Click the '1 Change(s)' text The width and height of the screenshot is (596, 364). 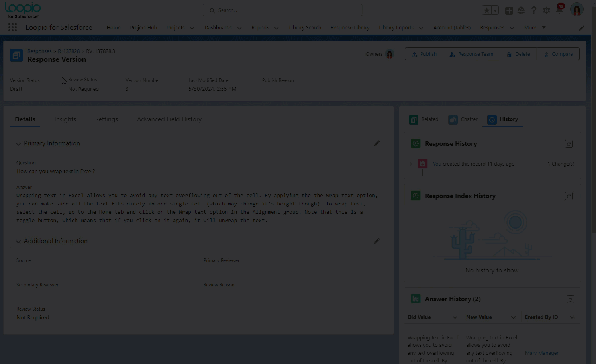[561, 164]
